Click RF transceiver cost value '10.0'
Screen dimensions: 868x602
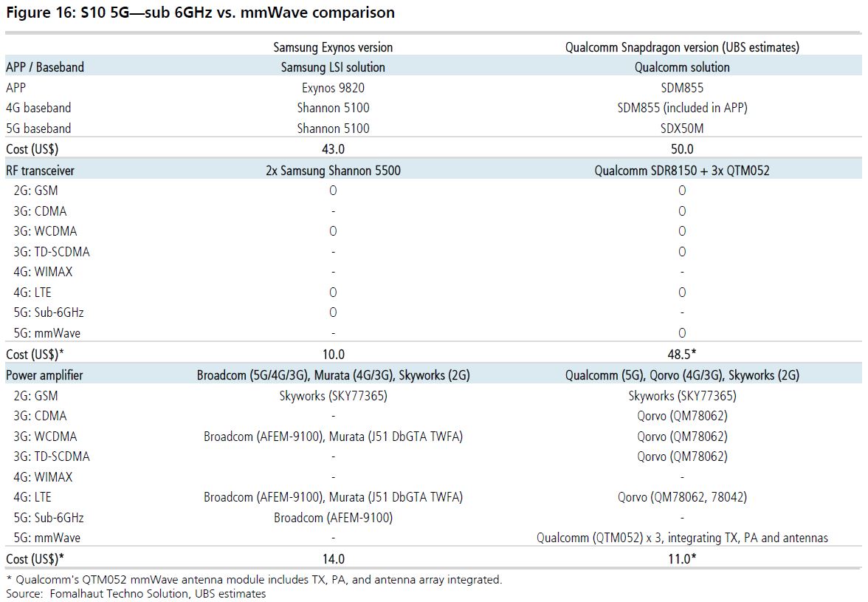[x=334, y=354]
